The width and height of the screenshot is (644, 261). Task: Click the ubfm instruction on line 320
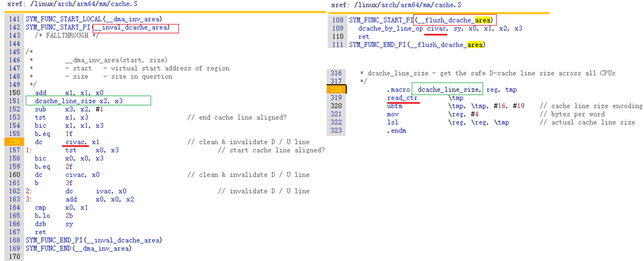(x=395, y=106)
